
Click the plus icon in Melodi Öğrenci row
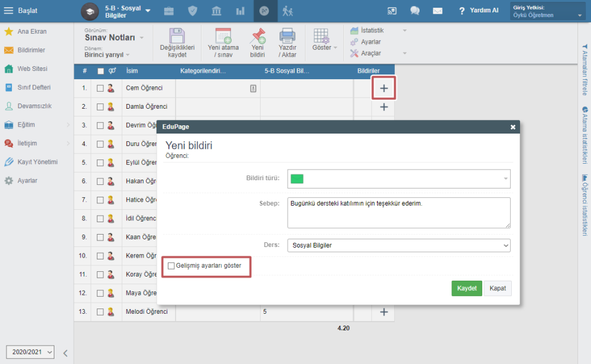tap(384, 312)
